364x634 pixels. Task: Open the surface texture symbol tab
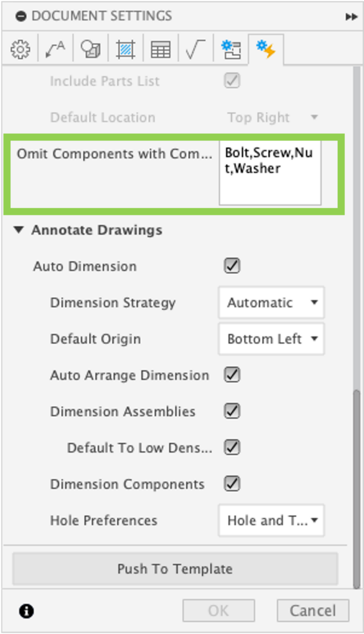tap(196, 50)
